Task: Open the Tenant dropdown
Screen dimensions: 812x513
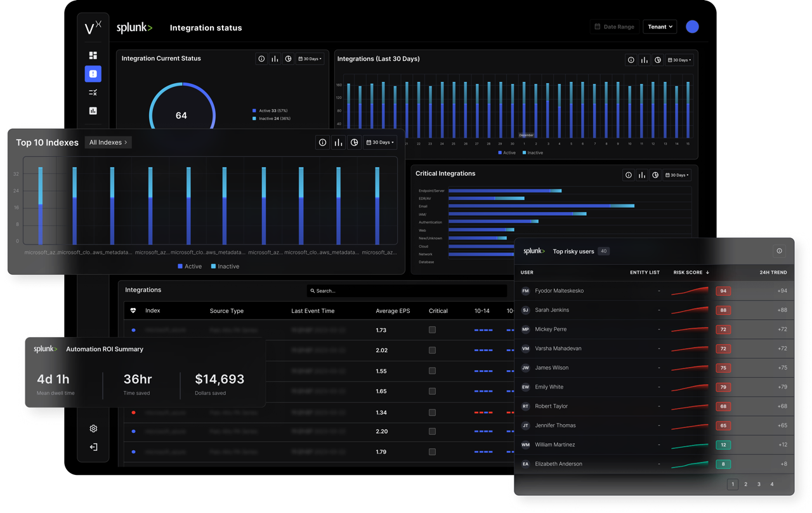Action: pos(660,27)
